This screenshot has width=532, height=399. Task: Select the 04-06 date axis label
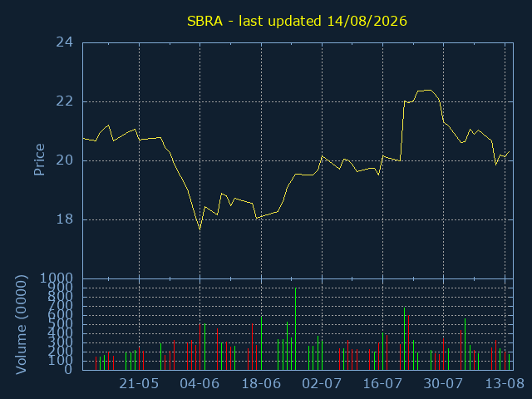tap(199, 384)
